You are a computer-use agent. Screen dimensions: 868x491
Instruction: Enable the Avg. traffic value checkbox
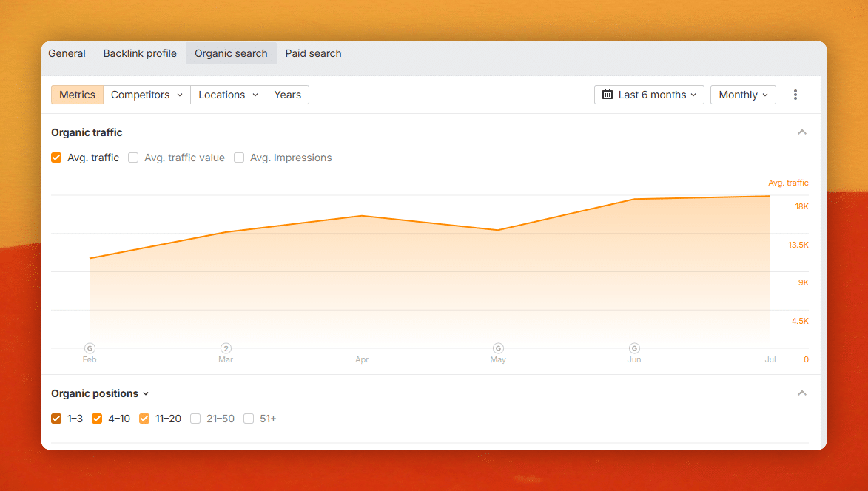(133, 158)
